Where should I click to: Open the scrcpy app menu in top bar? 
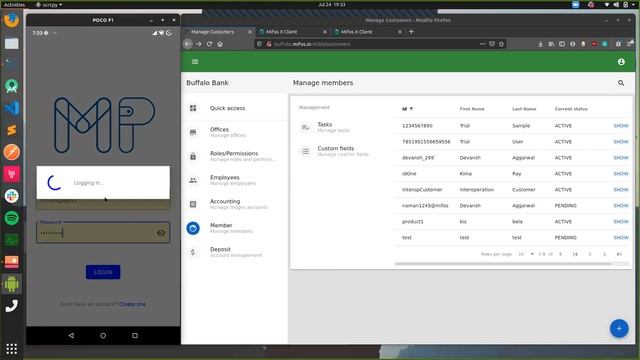[49, 4]
